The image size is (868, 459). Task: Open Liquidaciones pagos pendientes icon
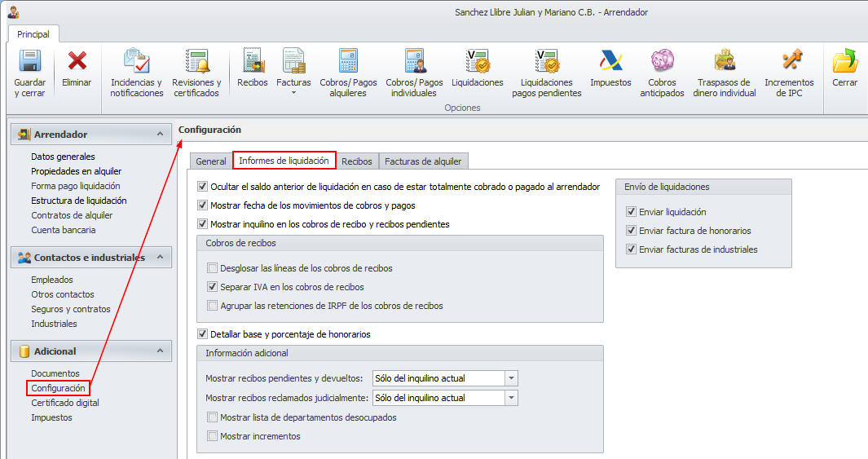point(547,61)
